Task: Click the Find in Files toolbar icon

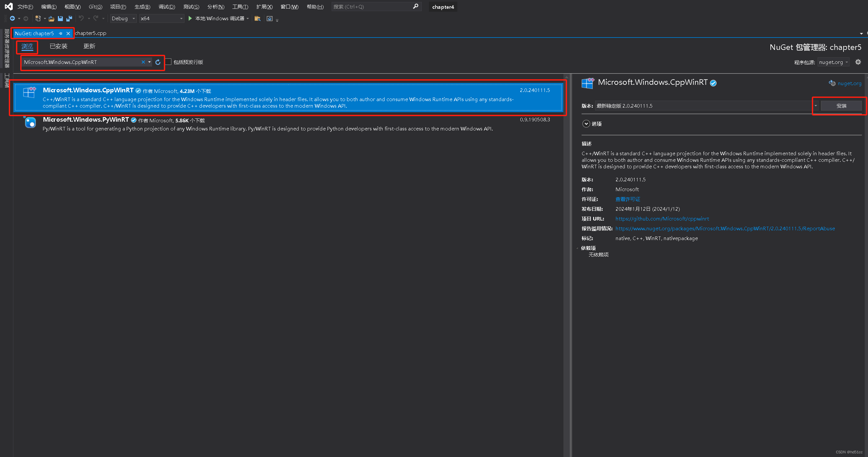Action: (258, 19)
